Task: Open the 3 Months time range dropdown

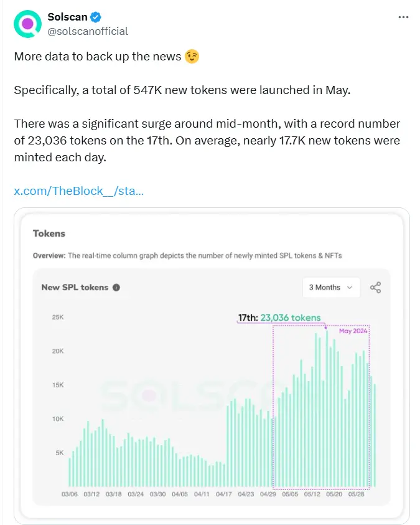Action: point(330,287)
